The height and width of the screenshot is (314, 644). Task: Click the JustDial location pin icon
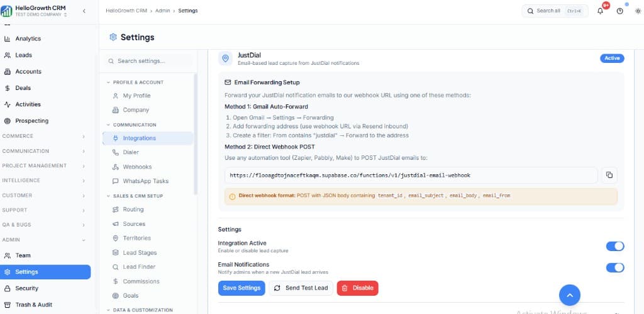[225, 59]
